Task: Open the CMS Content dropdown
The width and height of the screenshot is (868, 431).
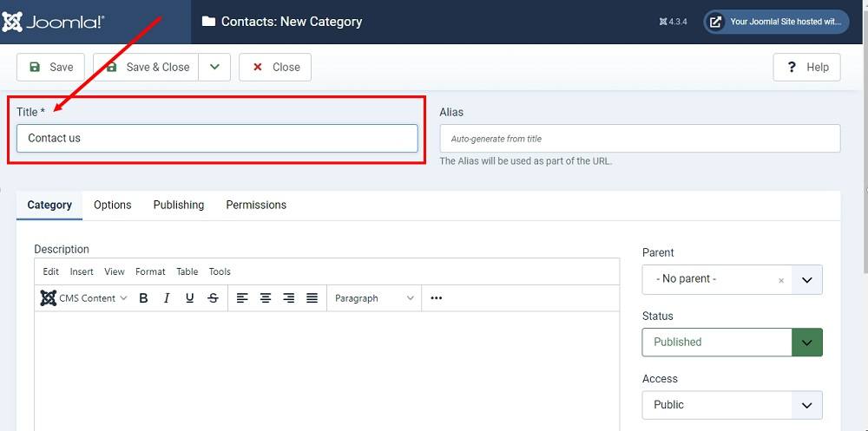Action: pos(83,298)
